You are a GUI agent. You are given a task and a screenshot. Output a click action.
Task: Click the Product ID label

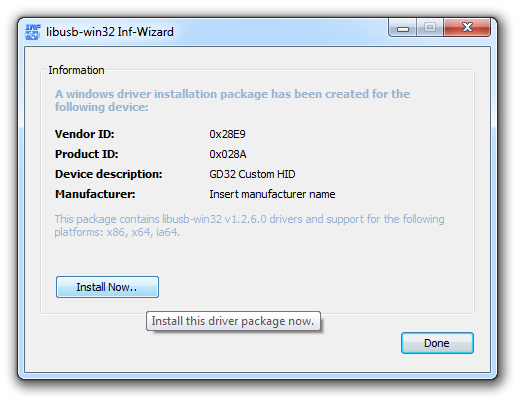coord(87,154)
